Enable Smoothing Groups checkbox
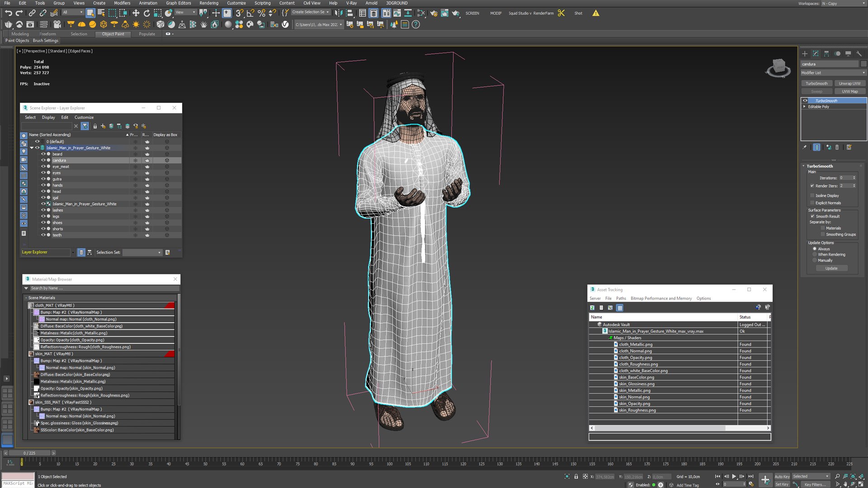Screen dimensions: 868x488 [823, 235]
